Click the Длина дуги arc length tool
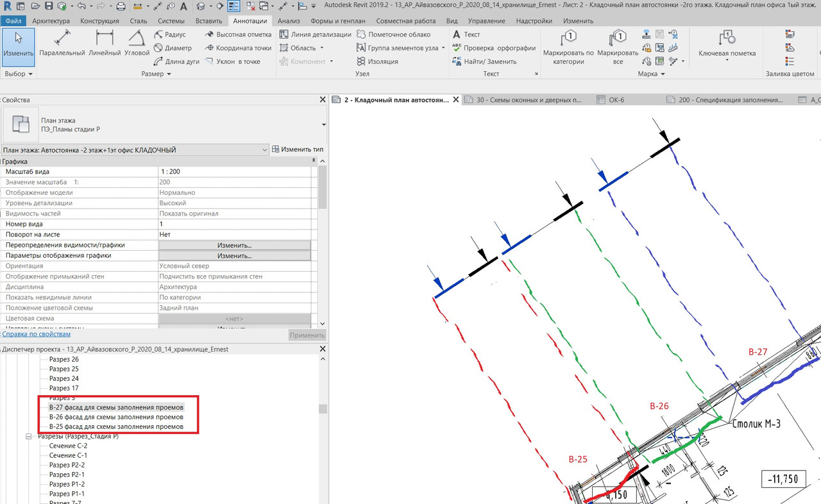Screen dimensions: 821x504 176,62
